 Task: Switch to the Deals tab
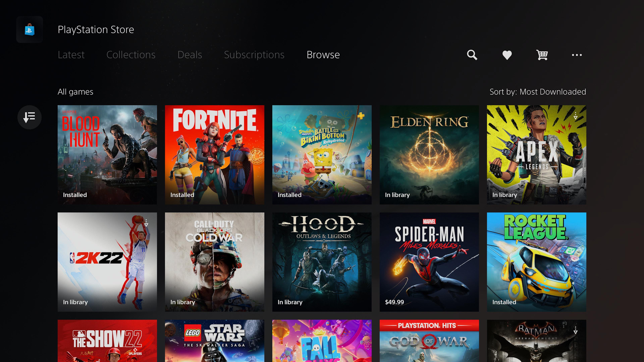pyautogui.click(x=190, y=55)
